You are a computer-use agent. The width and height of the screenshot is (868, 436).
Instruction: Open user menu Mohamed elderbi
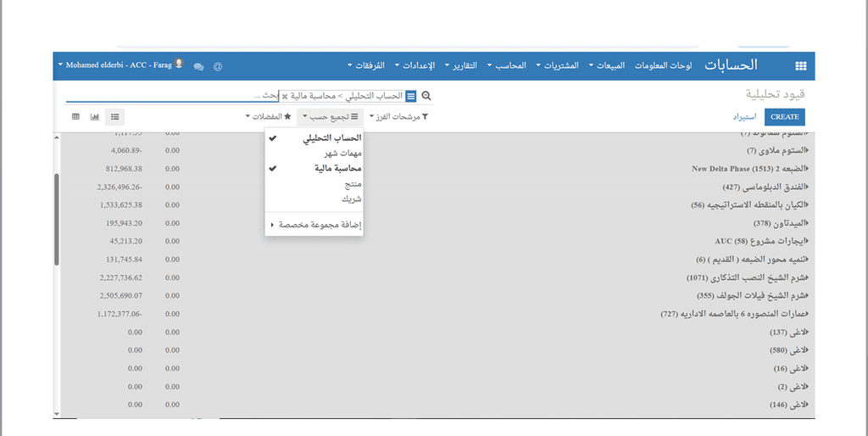[x=120, y=64]
